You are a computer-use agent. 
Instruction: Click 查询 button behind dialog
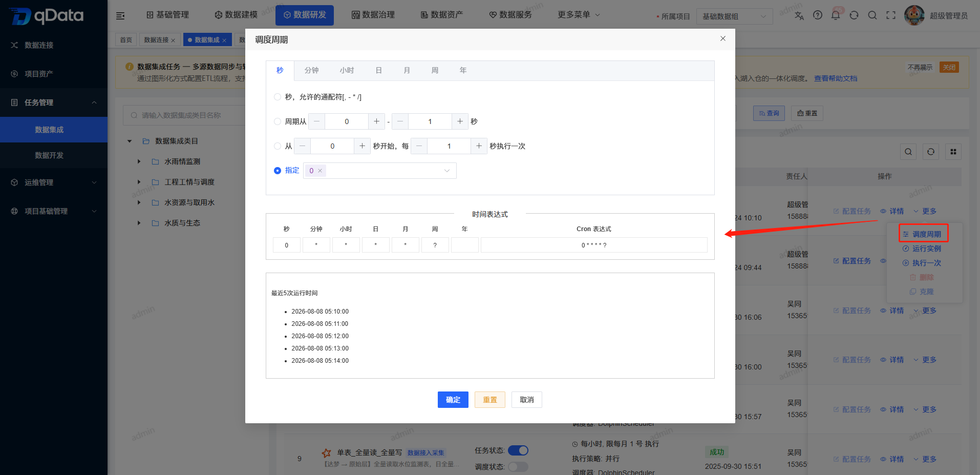(x=769, y=113)
